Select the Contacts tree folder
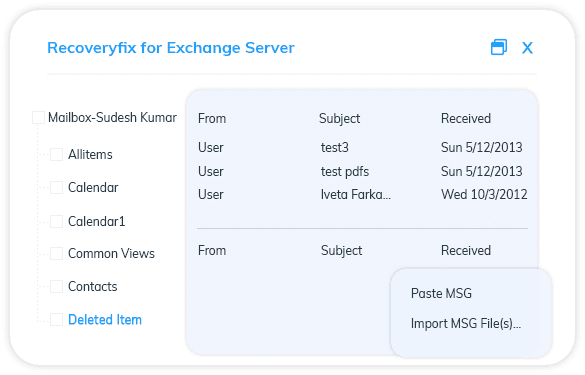585x375 pixels. [93, 287]
